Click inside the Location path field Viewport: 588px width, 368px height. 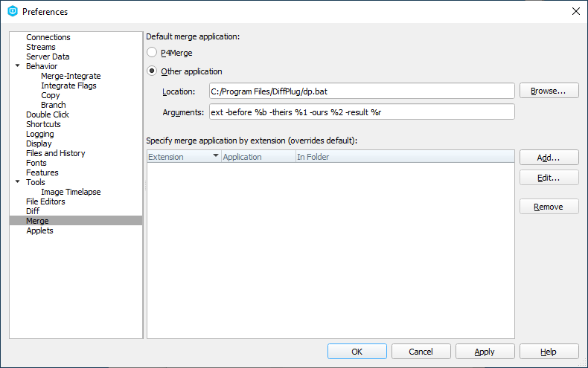pyautogui.click(x=361, y=91)
